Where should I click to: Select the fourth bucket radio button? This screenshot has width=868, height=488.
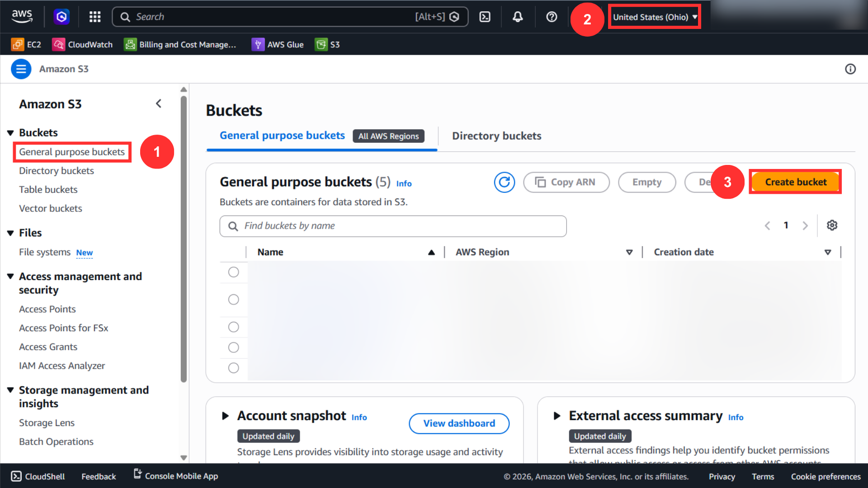[233, 347]
